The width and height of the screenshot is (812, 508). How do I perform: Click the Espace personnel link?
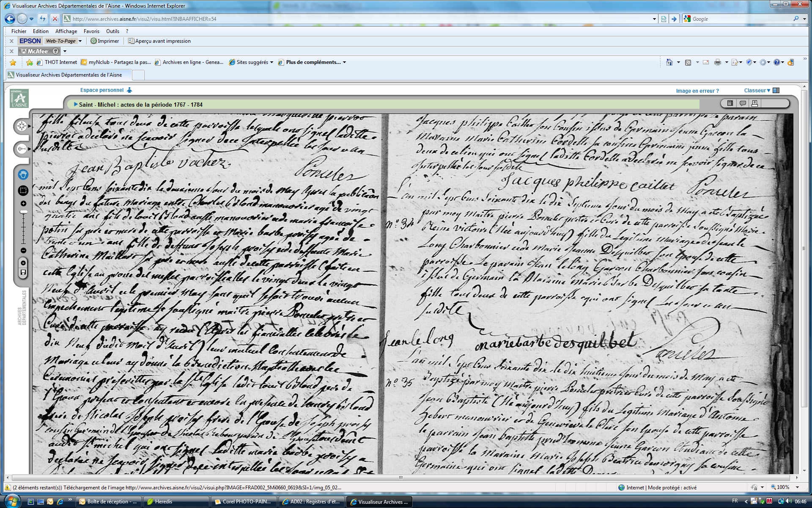click(102, 90)
